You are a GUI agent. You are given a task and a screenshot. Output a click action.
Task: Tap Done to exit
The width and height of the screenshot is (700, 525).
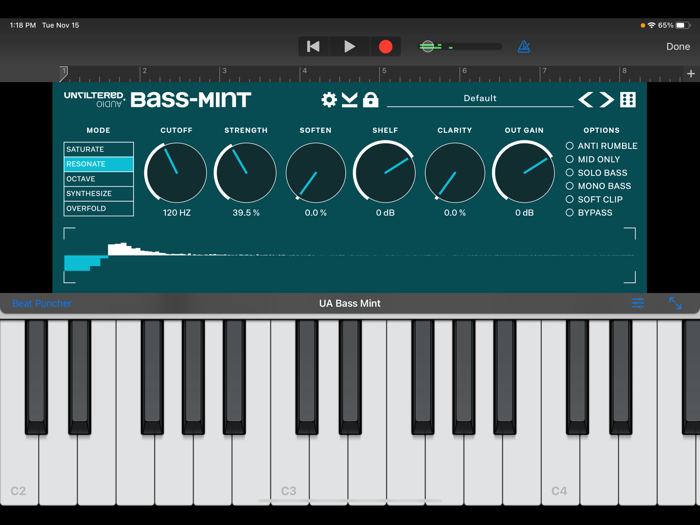678,46
